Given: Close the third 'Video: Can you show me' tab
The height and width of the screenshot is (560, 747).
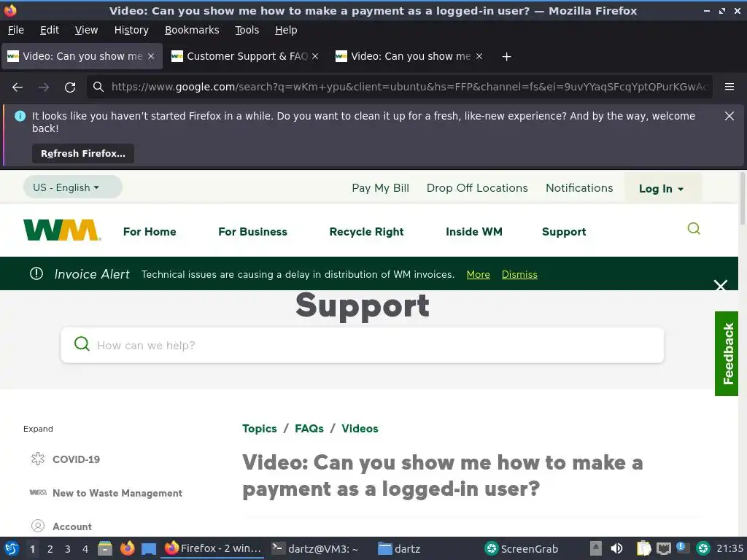Looking at the screenshot, I should click(x=479, y=56).
